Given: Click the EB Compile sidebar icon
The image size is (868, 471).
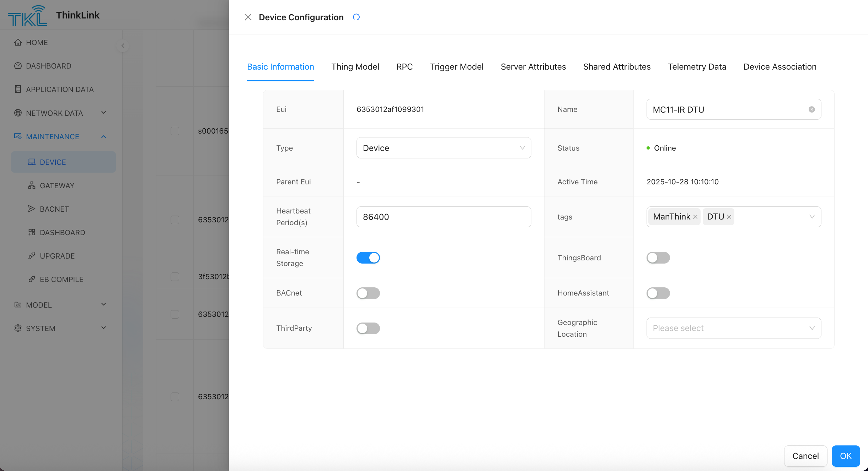Looking at the screenshot, I should (x=32, y=279).
